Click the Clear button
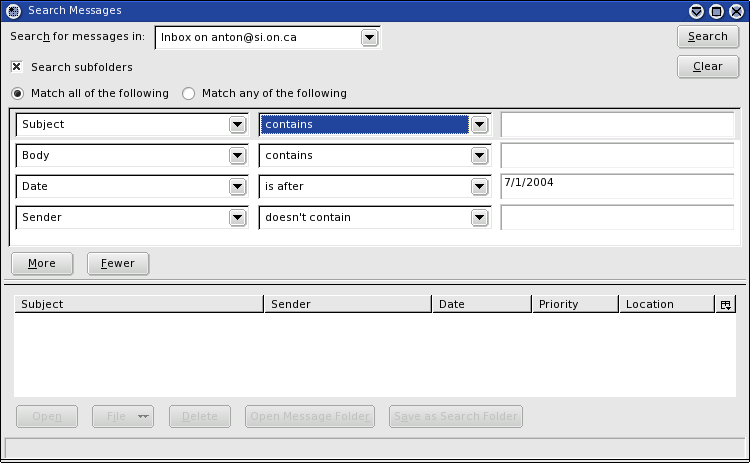 pos(708,66)
